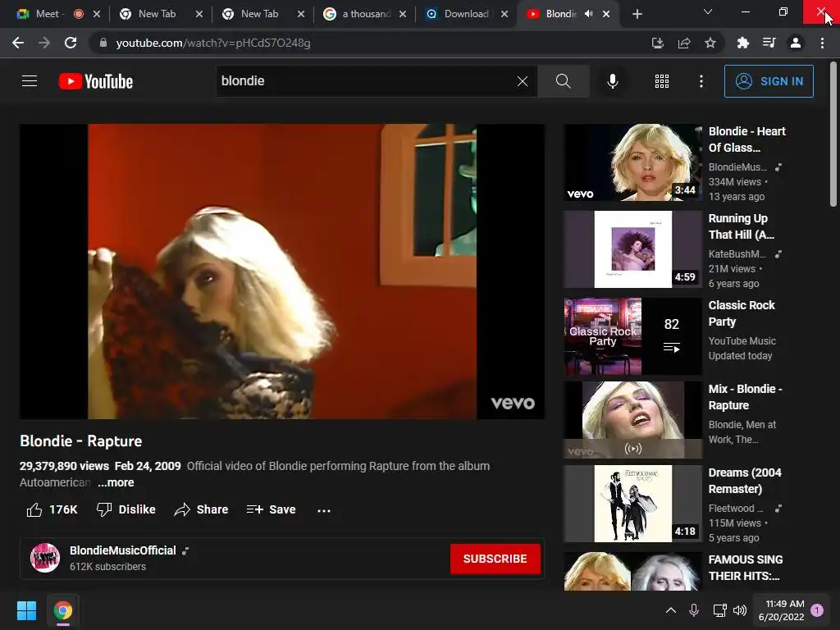
Task: Subscribe to BlondieMusicOfficial
Action: (x=495, y=559)
